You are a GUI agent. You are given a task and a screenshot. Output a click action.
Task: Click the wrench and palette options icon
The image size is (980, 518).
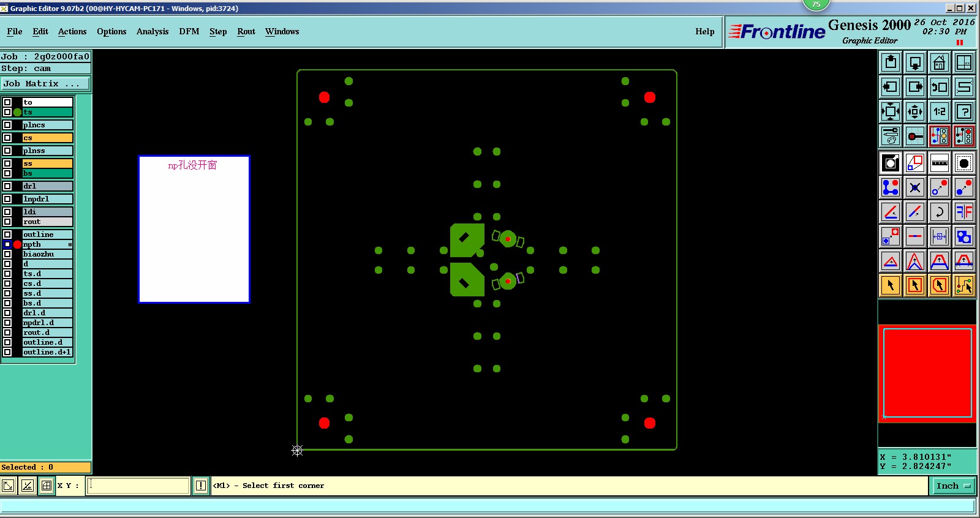click(x=891, y=136)
